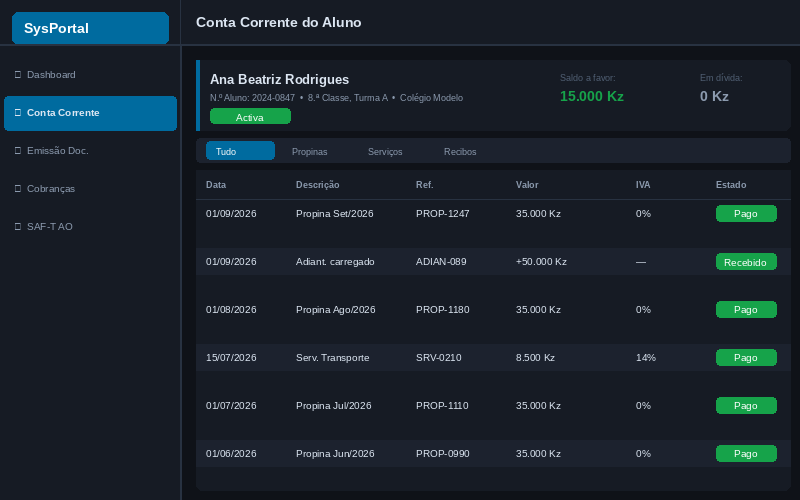Click N.º Aluno: 2024-0847 details line
Image resolution: width=800 pixels, height=500 pixels.
click(x=336, y=98)
